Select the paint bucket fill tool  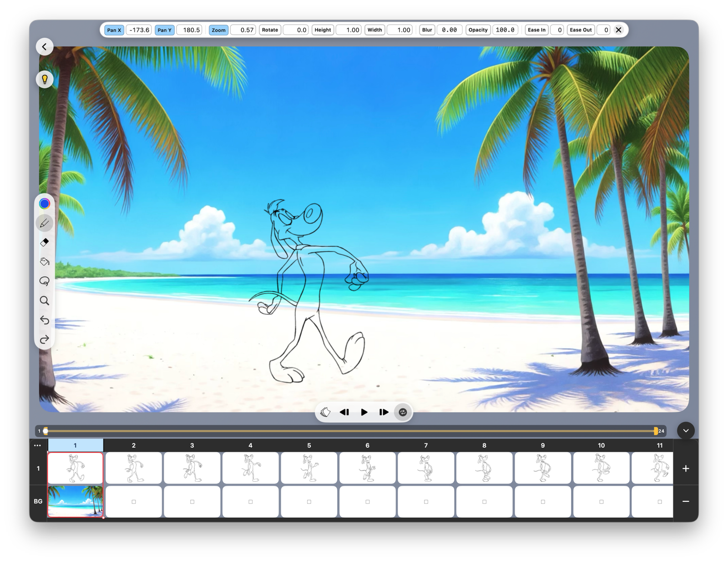[x=45, y=262]
